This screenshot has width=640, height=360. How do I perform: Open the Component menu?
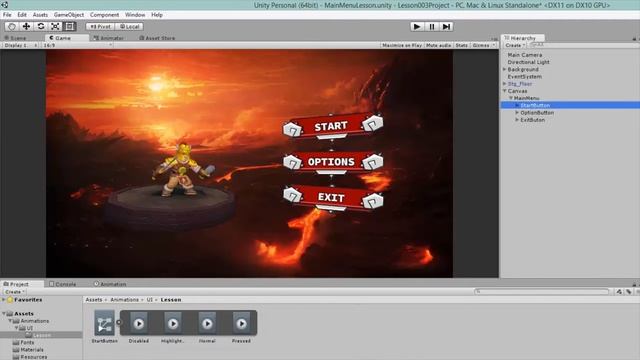click(104, 15)
